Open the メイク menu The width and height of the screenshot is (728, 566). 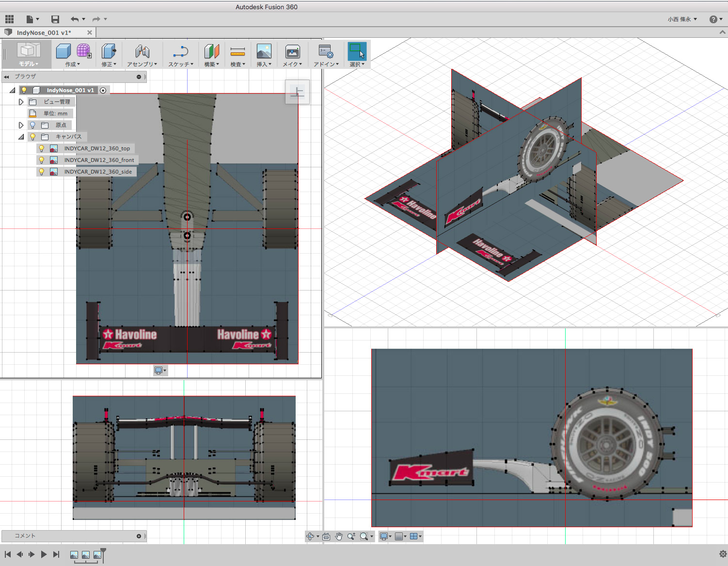point(292,64)
